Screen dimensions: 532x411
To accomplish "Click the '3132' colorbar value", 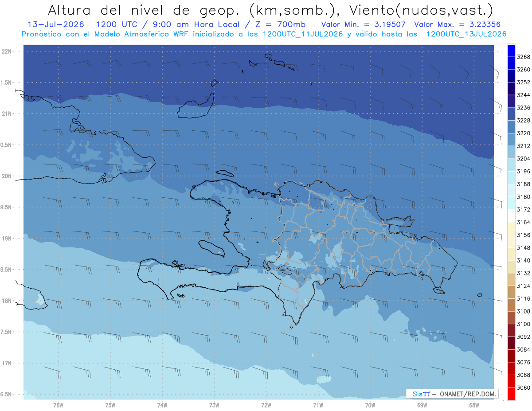I will pyautogui.click(x=524, y=273).
